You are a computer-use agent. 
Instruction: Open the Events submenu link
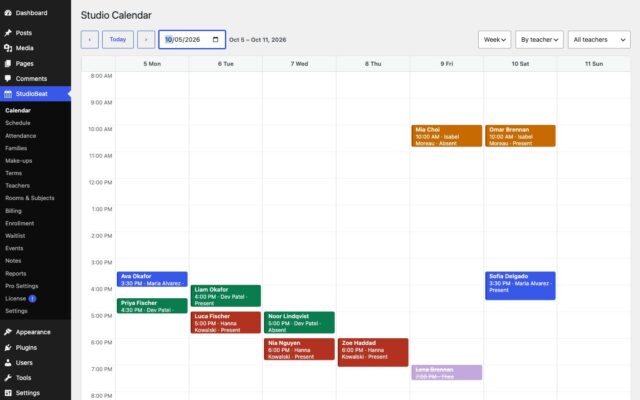point(14,248)
